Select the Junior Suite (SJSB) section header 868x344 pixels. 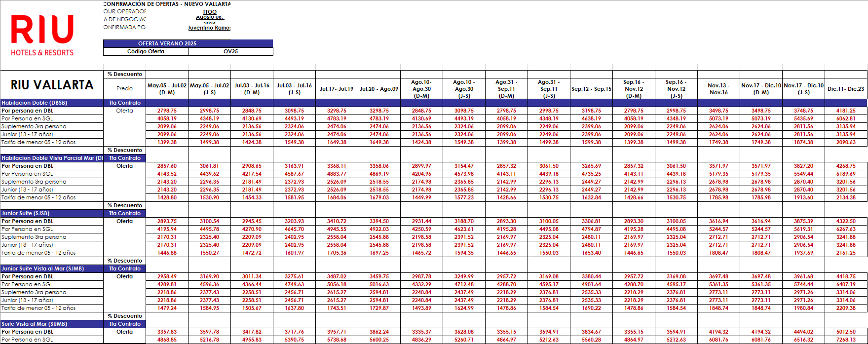pos(52,213)
